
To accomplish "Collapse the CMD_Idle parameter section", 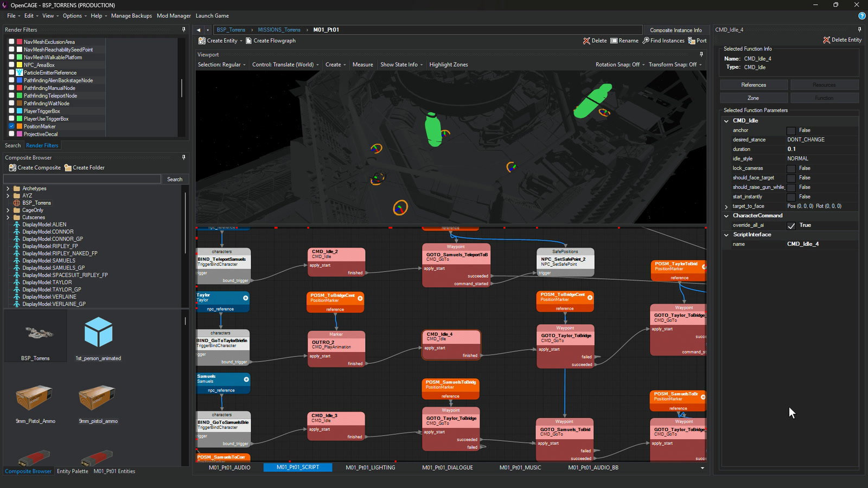I will click(x=726, y=121).
